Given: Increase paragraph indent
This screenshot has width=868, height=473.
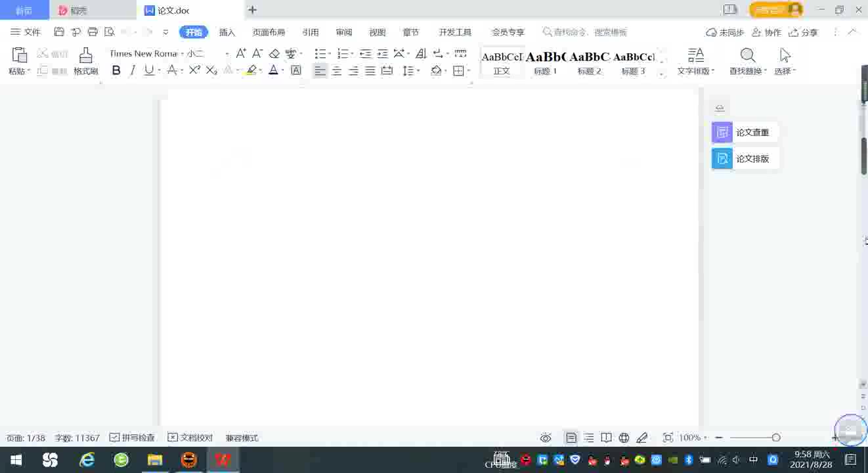Looking at the screenshot, I should pos(383,53).
